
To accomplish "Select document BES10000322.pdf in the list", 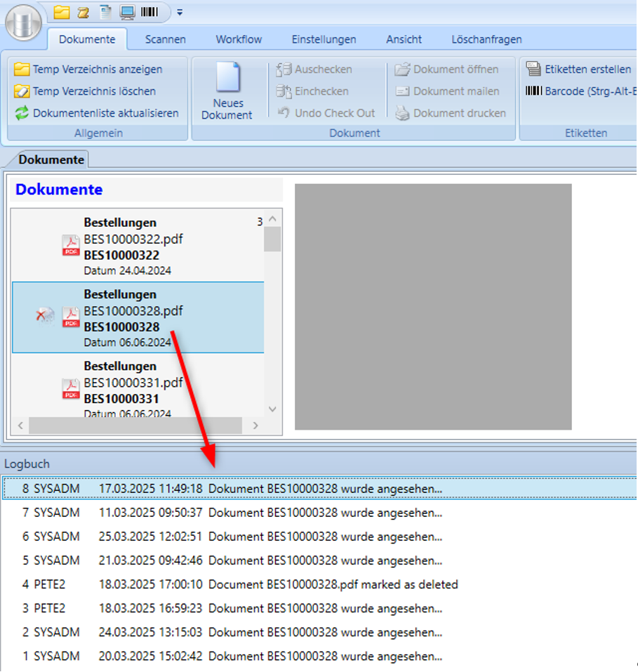I will [133, 239].
